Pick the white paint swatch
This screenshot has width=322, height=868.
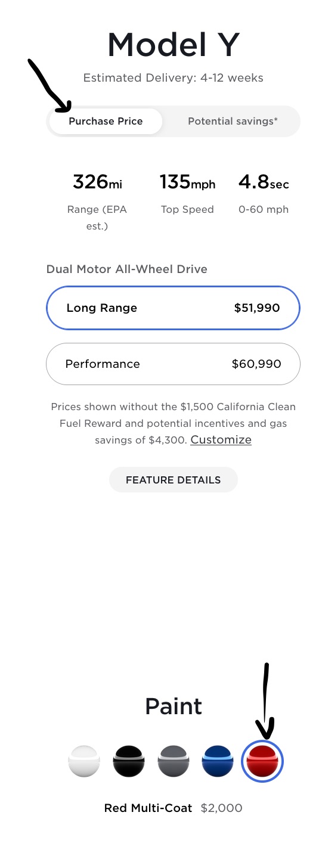[x=84, y=761]
